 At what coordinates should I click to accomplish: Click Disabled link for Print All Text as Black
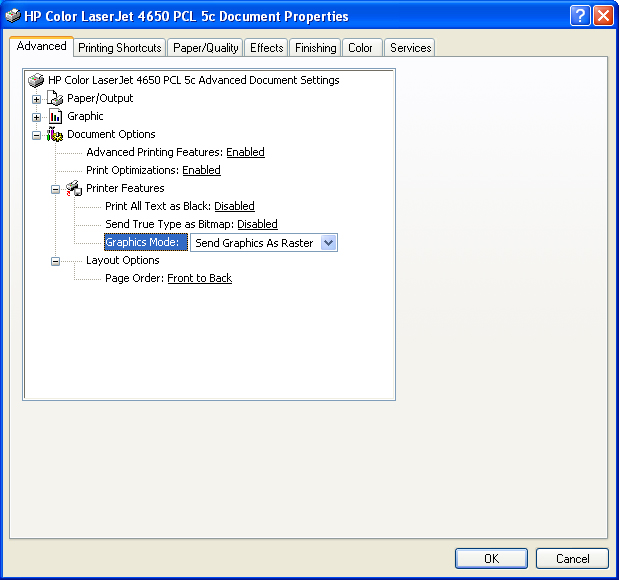pos(234,206)
